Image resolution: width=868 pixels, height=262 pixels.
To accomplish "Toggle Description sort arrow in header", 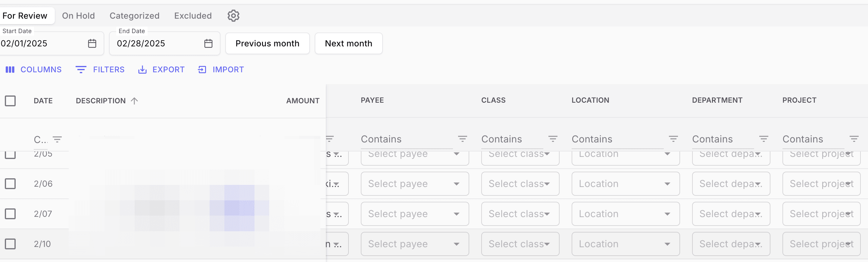I will pos(134,101).
